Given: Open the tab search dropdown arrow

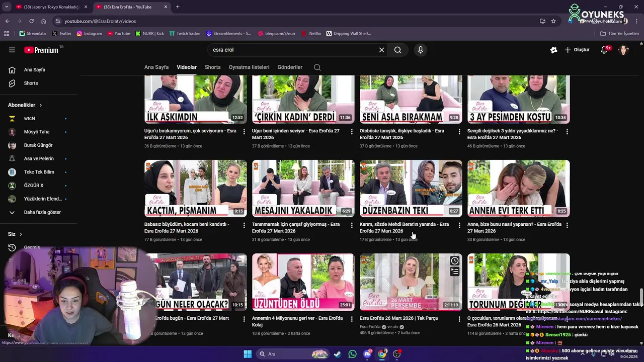Looking at the screenshot, I should click(x=7, y=7).
